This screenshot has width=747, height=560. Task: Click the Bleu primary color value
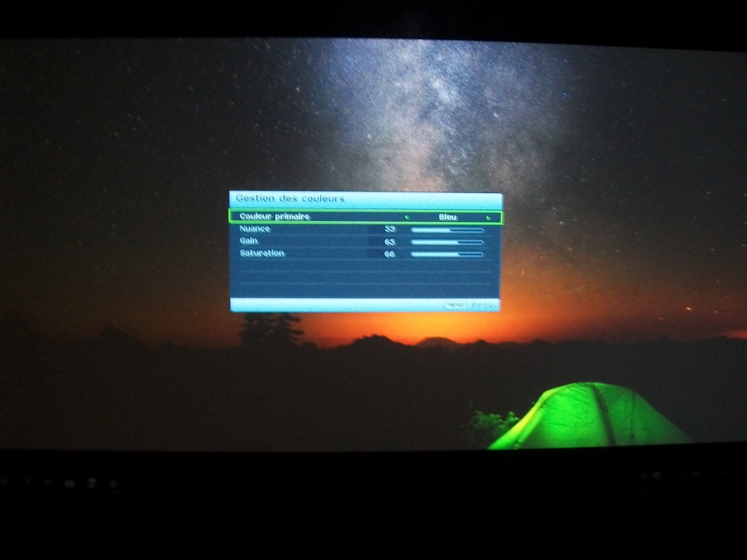pos(448,217)
